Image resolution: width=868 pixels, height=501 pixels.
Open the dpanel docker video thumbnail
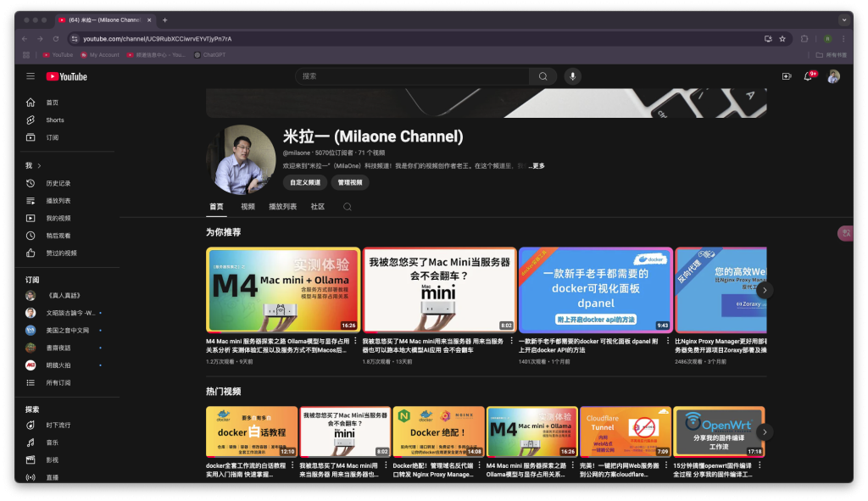point(595,289)
